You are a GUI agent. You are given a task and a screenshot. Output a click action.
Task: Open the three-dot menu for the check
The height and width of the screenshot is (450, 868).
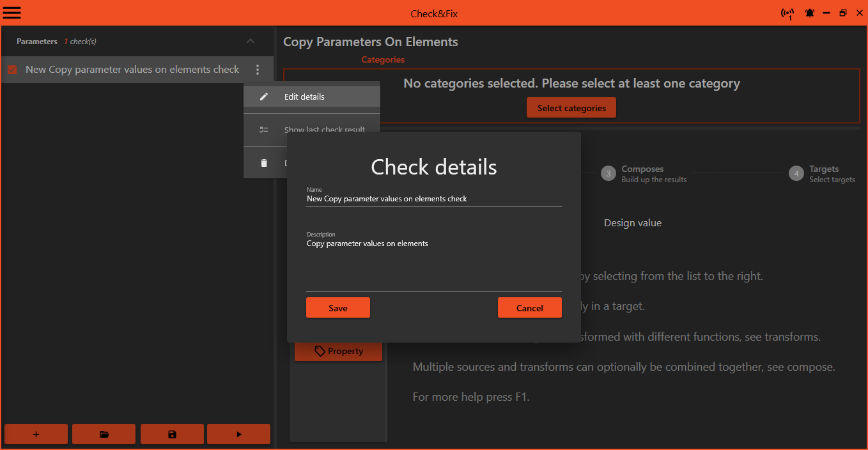(258, 70)
